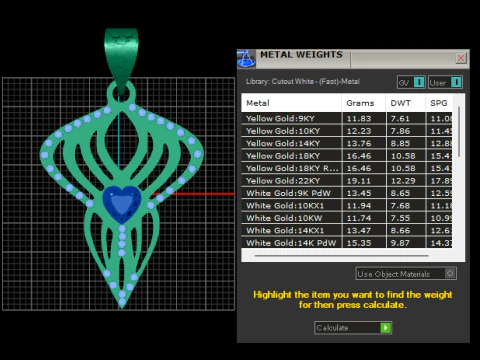Click the Calculate button
Image resolution: width=480 pixels, height=360 pixels.
353,328
